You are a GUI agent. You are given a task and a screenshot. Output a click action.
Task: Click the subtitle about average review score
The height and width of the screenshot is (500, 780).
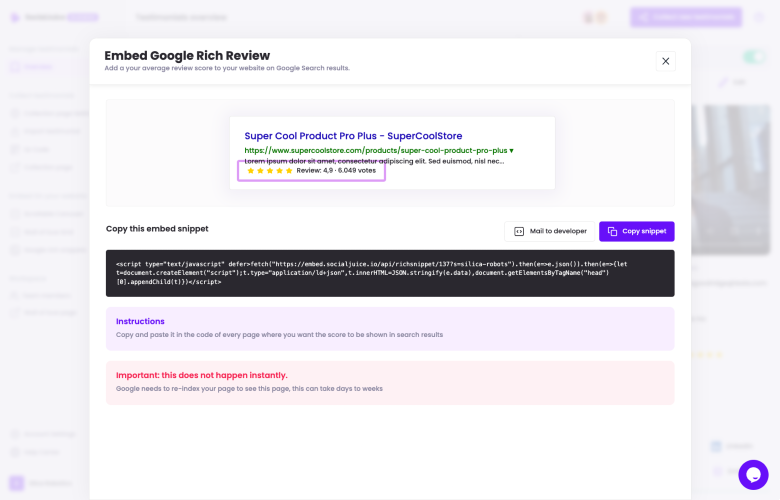point(227,68)
